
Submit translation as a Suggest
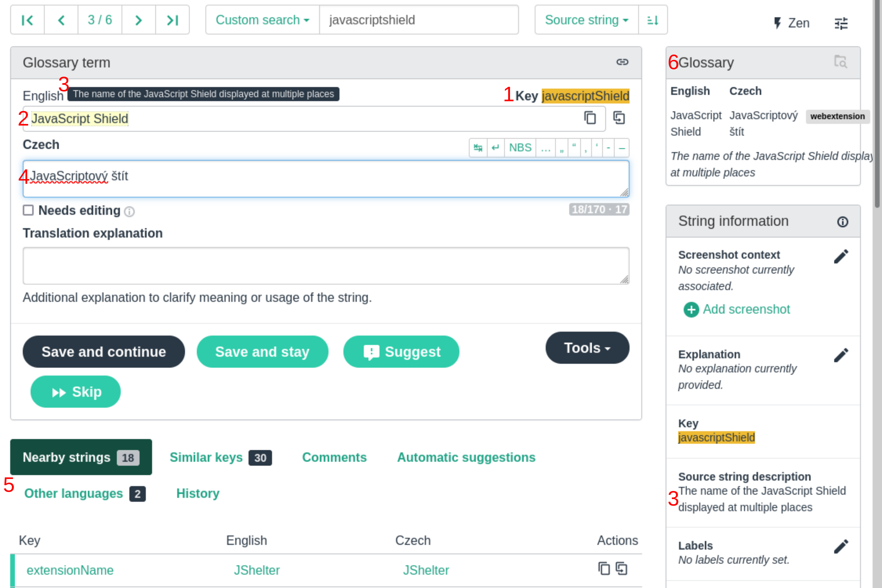click(401, 352)
